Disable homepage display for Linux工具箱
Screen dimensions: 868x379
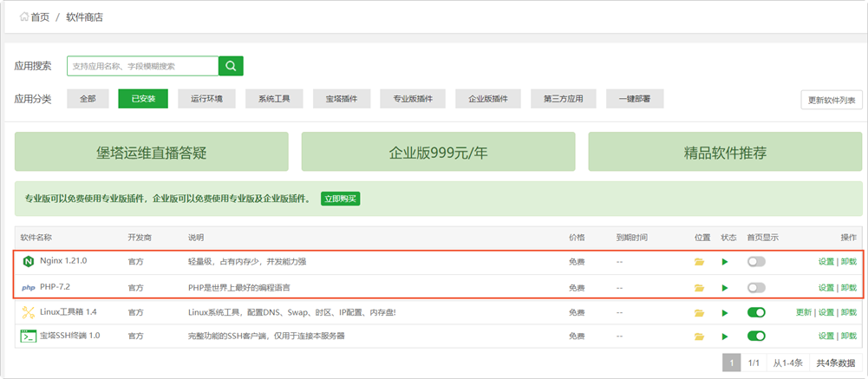point(756,312)
